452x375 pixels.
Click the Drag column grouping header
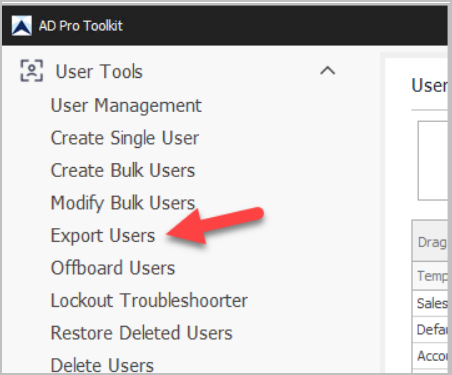tap(430, 241)
